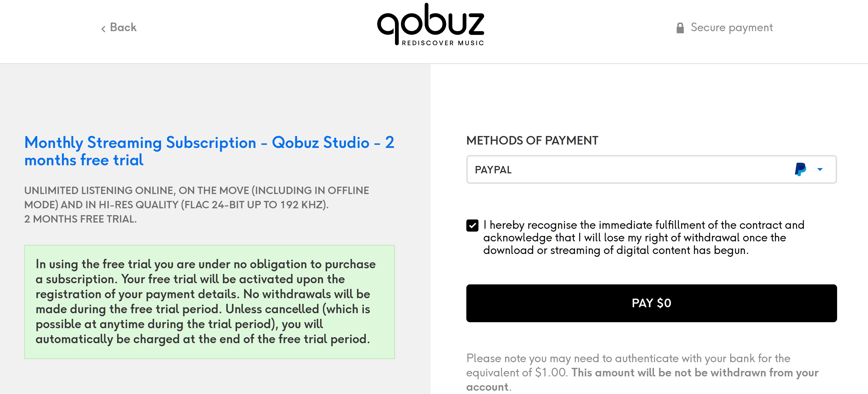Click the Rediscover Music tagline
Viewport: 868px width, 394px height.
point(443,43)
